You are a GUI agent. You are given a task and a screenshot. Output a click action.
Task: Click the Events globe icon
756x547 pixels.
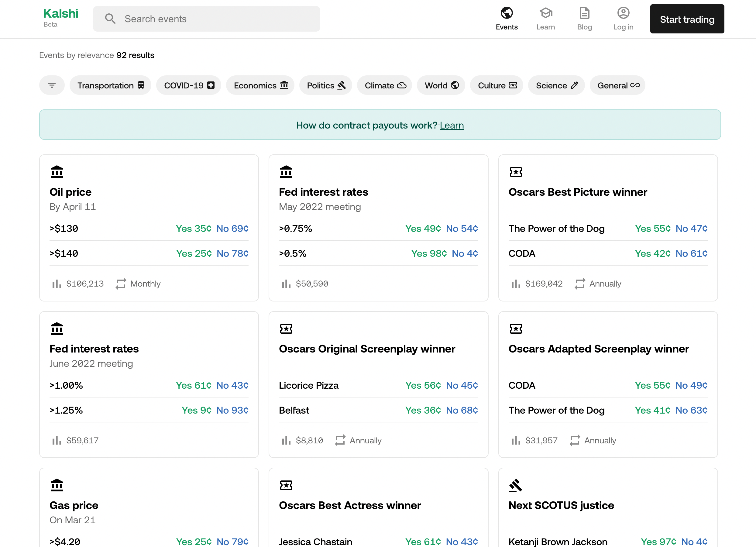coord(506,13)
